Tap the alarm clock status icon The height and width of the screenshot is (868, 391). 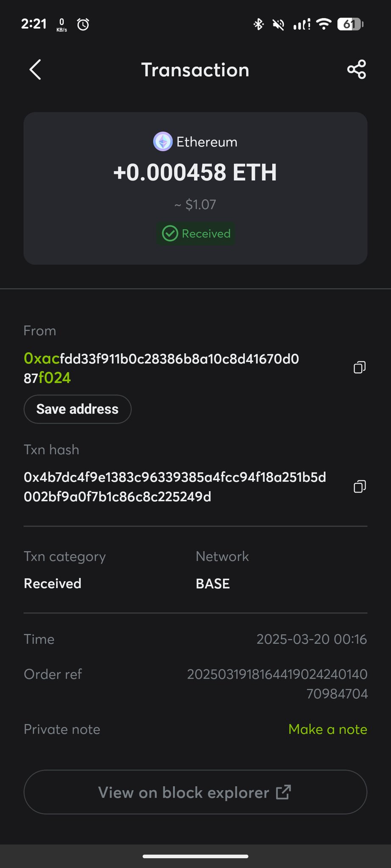pyautogui.click(x=83, y=25)
